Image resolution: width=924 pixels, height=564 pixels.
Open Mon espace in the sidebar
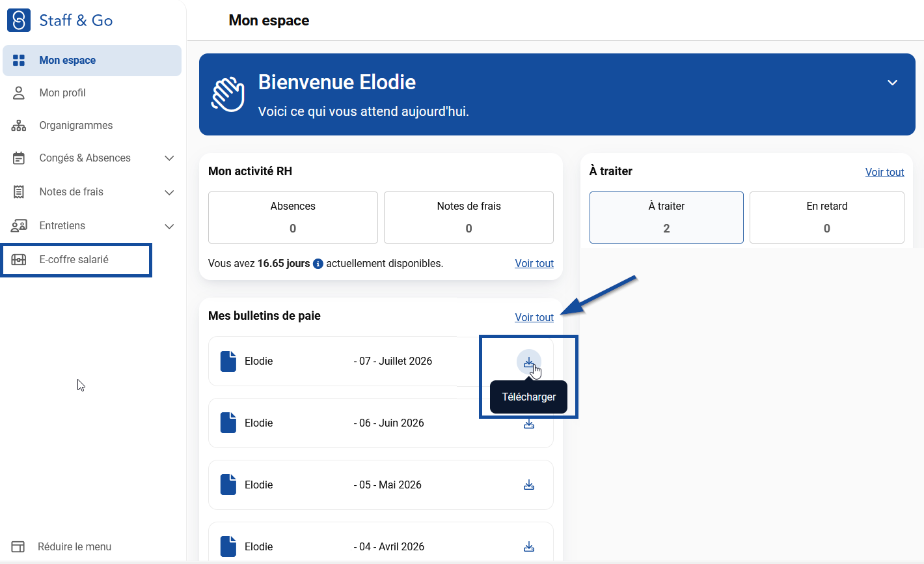click(x=92, y=61)
